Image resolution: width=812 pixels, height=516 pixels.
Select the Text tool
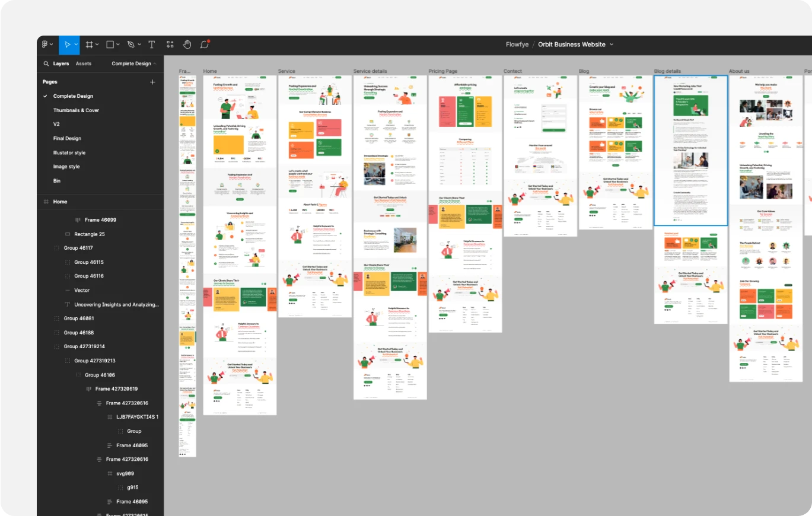pyautogui.click(x=151, y=44)
